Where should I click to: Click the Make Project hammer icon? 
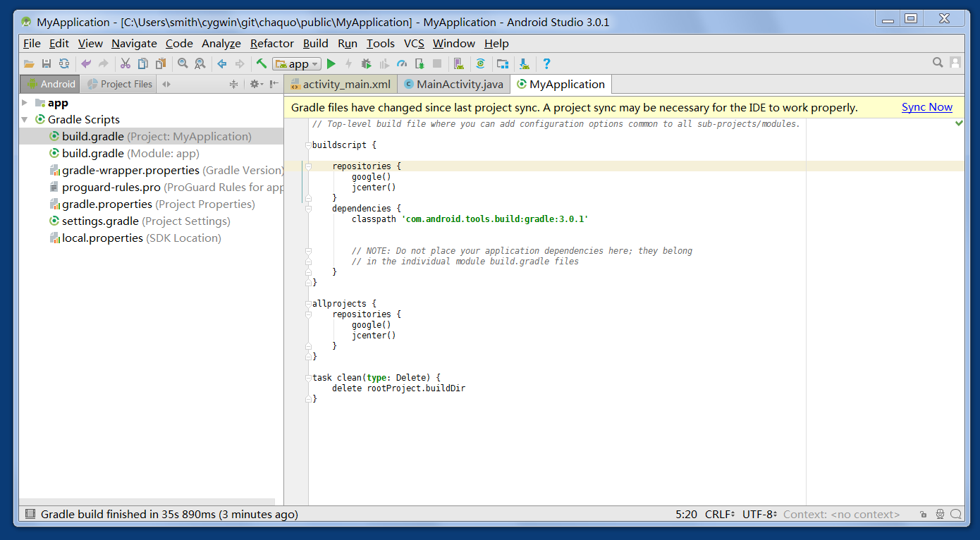pyautogui.click(x=262, y=64)
